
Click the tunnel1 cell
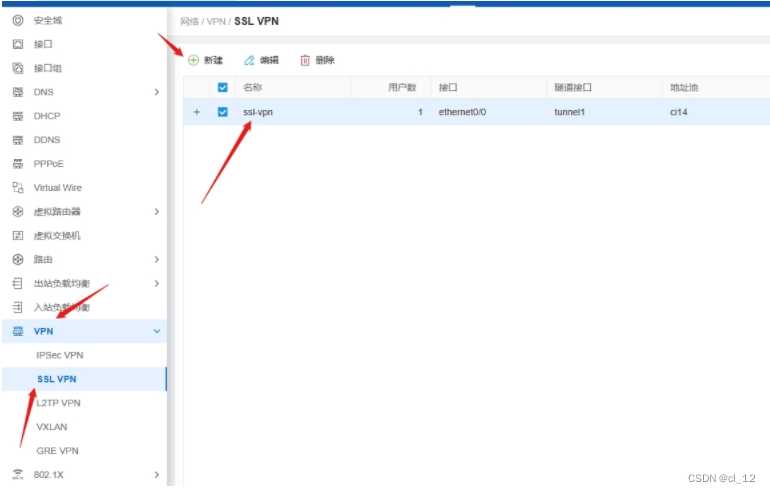tap(569, 112)
